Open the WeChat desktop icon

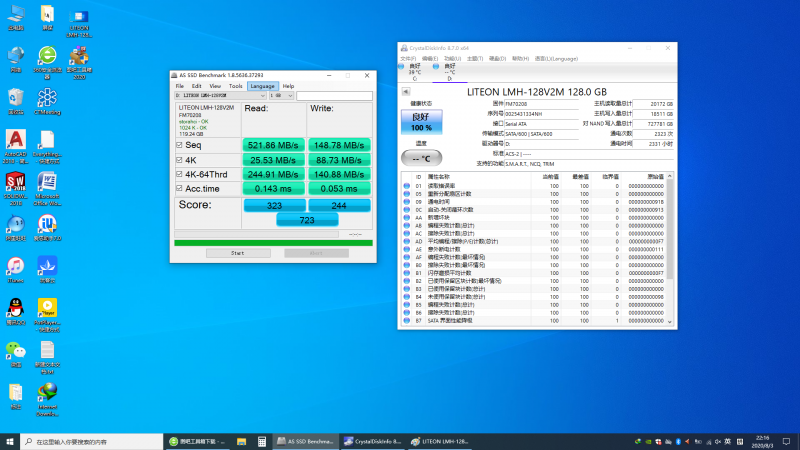[x=16, y=354]
